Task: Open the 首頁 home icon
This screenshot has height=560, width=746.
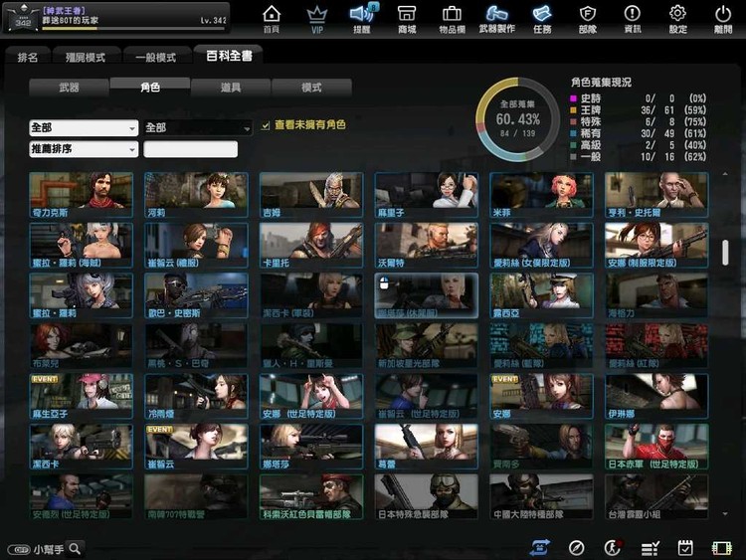Action: tap(272, 19)
